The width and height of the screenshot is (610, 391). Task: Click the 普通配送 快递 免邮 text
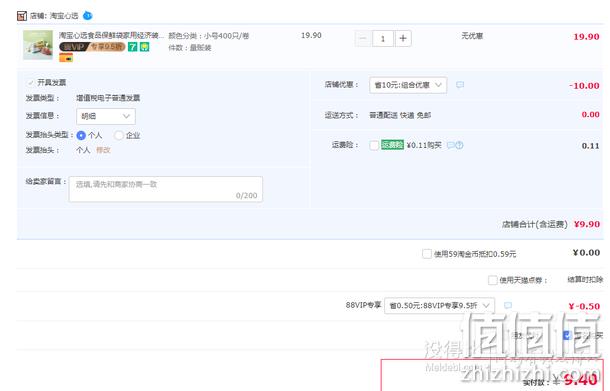400,115
